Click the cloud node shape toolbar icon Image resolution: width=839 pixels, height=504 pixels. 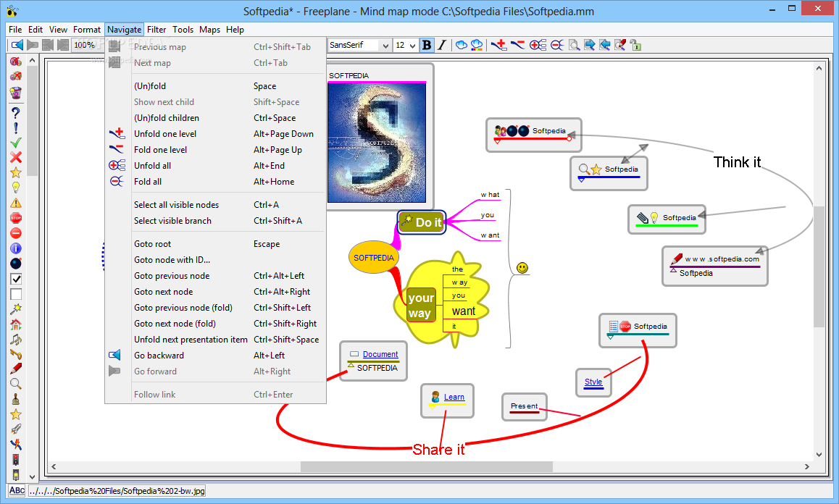click(x=462, y=46)
